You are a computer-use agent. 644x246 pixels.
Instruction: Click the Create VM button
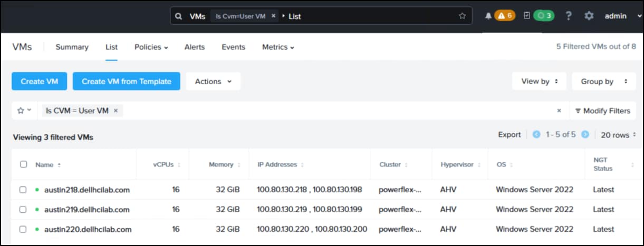(x=40, y=81)
